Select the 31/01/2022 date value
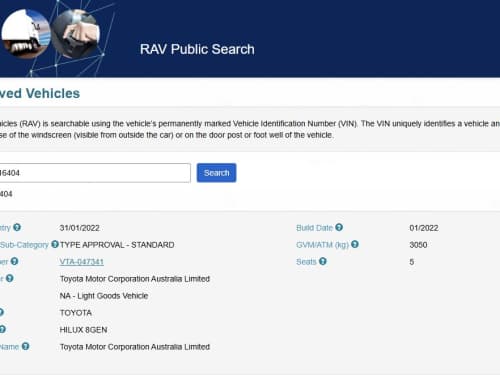 pos(79,228)
